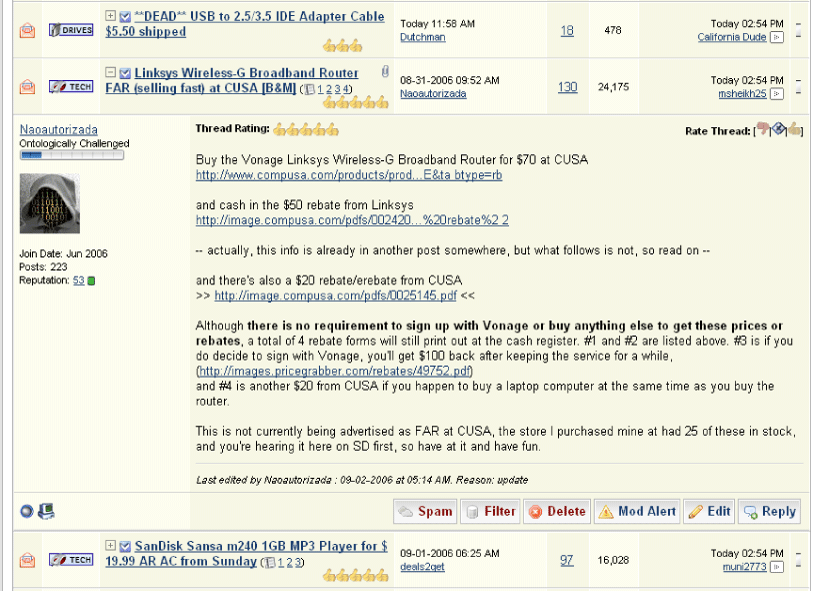Open page 2 of the Linksys thread

(328, 89)
